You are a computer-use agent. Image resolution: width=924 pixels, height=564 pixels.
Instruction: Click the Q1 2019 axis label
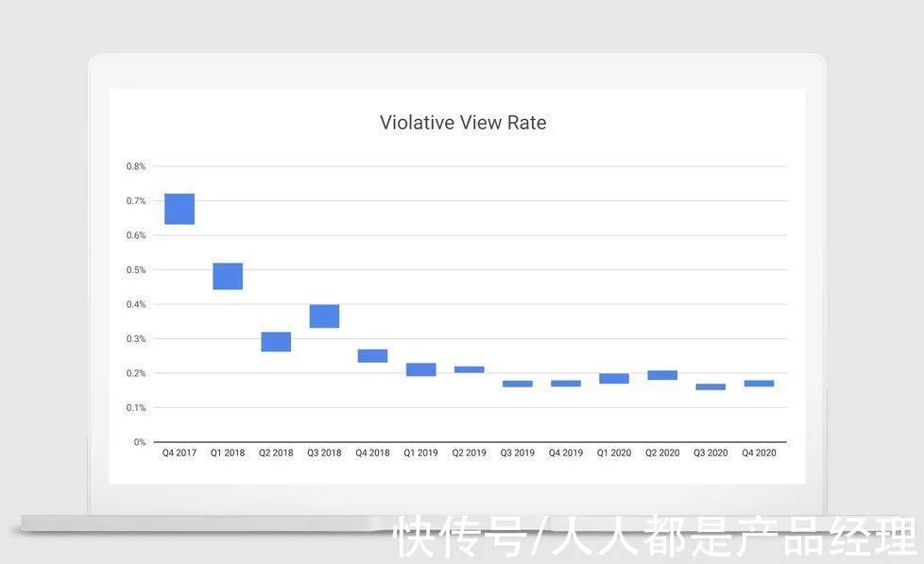[x=420, y=453]
